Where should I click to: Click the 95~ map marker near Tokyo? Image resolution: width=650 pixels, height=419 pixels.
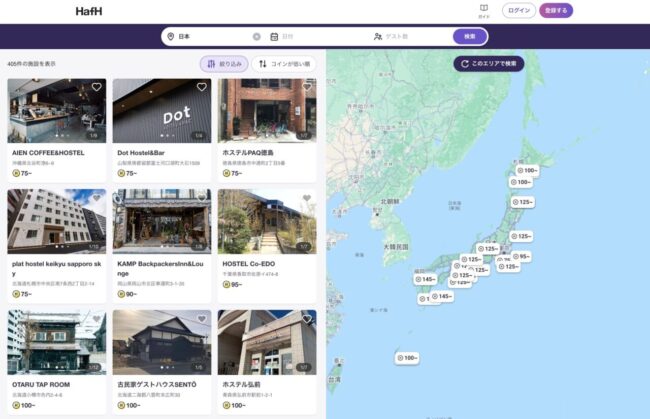coord(521,257)
